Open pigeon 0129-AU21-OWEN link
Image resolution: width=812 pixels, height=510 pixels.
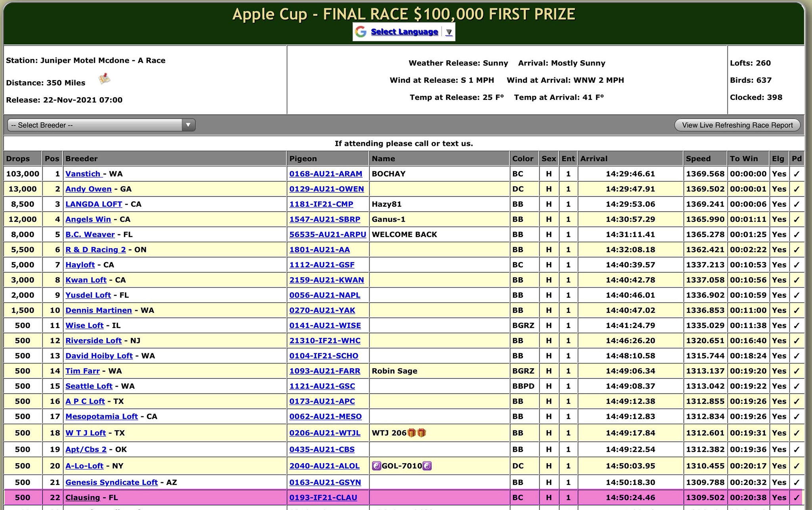326,189
